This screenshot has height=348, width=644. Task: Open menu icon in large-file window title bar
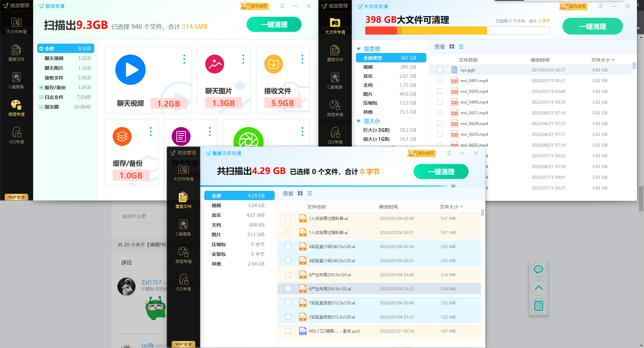click(x=601, y=6)
